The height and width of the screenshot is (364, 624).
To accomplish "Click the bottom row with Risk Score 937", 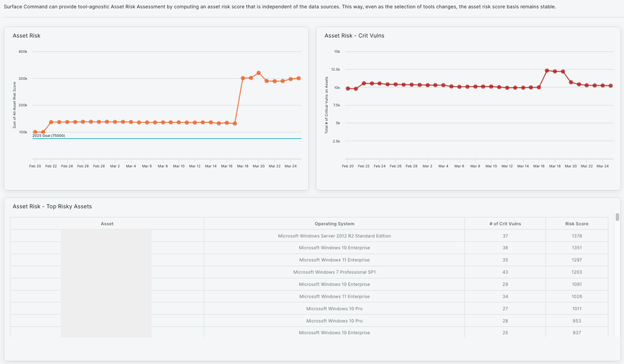I will [334, 333].
